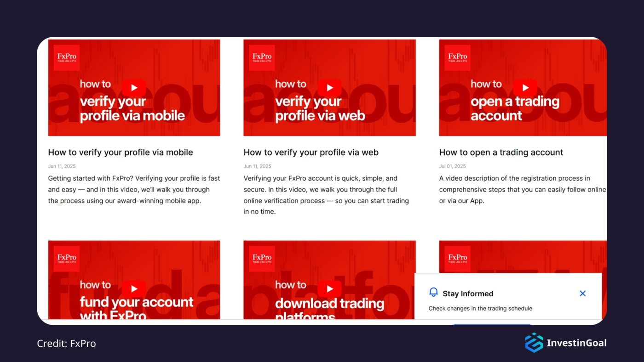Select the download trading platforms thumbnail image
This screenshot has height=362, width=644.
(329, 280)
